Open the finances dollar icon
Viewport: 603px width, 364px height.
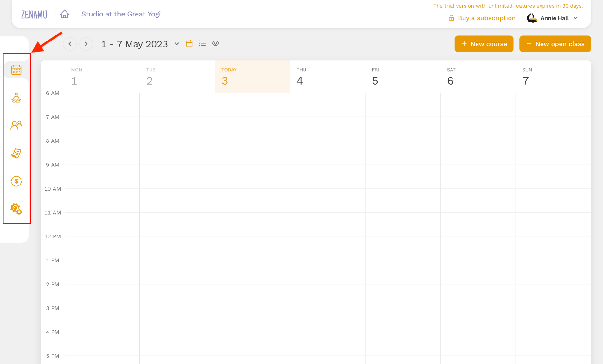(16, 181)
